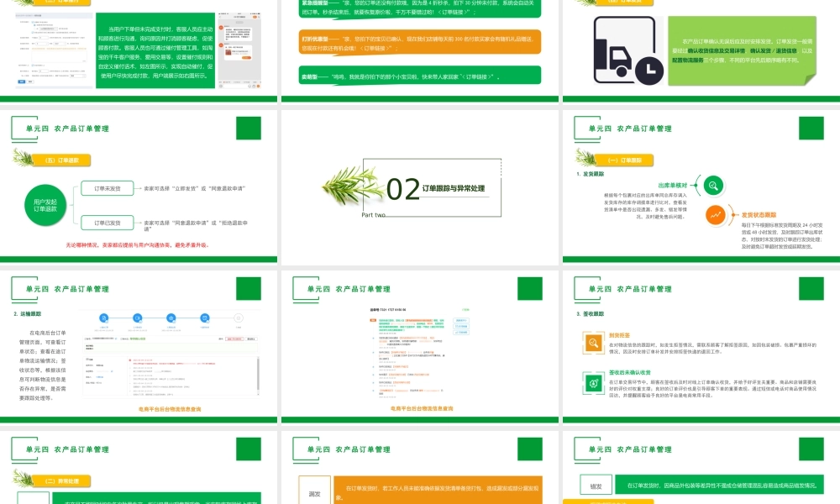Screen dimensions: 840x504
Task: Open the 运输跟踪 slide thumbnail
Action: (x=138, y=351)
